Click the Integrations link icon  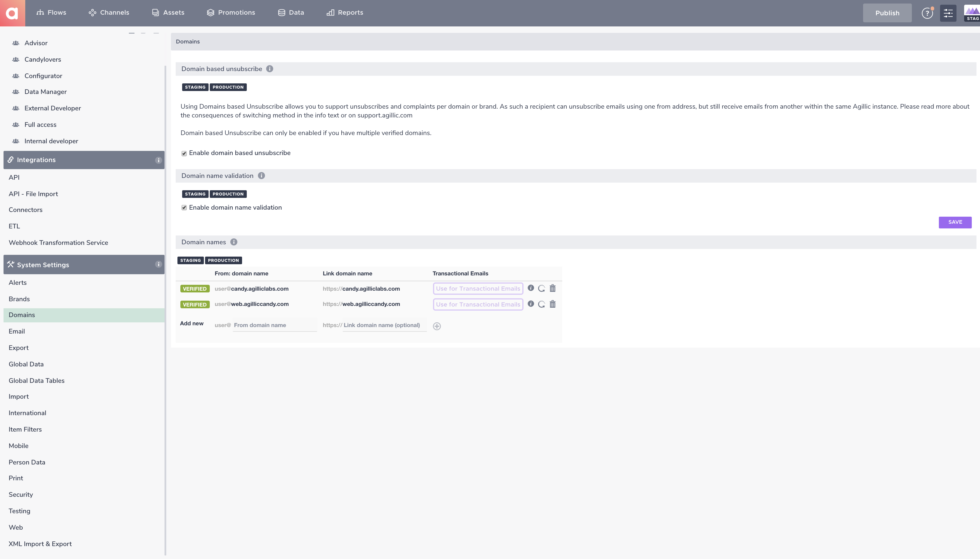pyautogui.click(x=11, y=160)
